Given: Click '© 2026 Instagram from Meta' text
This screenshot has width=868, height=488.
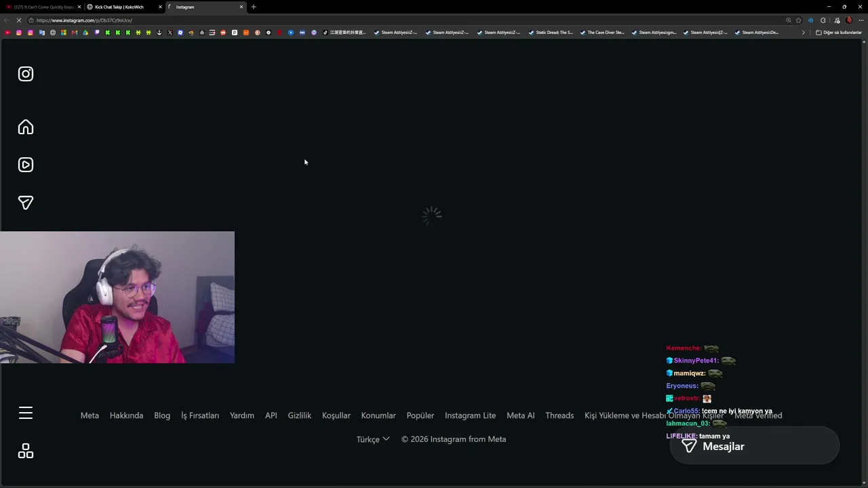Looking at the screenshot, I should coord(454,439).
